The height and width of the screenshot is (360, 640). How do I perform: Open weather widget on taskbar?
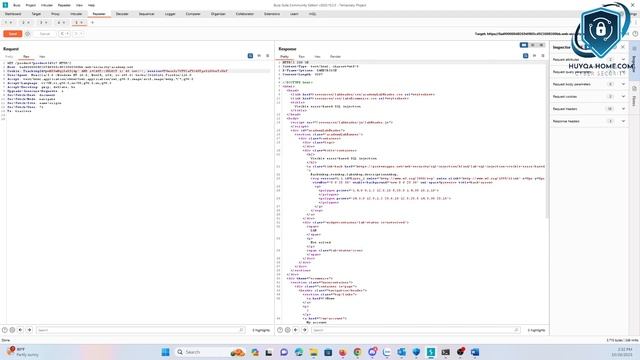pos(22,352)
